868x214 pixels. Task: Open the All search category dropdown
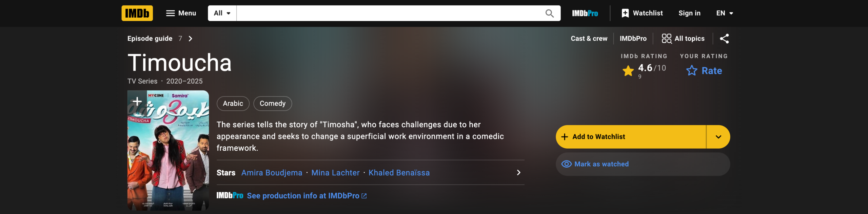point(222,13)
